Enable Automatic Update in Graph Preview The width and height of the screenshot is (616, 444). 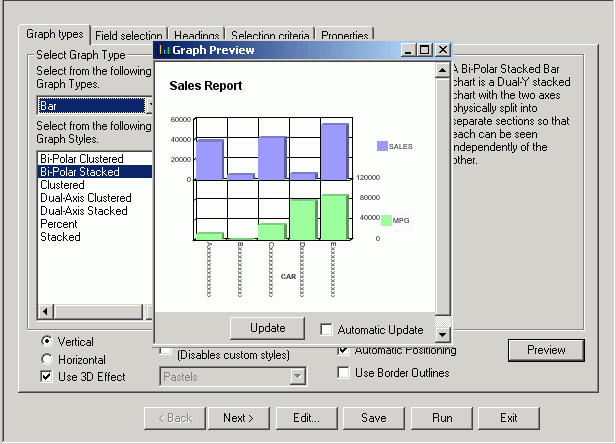tap(326, 329)
